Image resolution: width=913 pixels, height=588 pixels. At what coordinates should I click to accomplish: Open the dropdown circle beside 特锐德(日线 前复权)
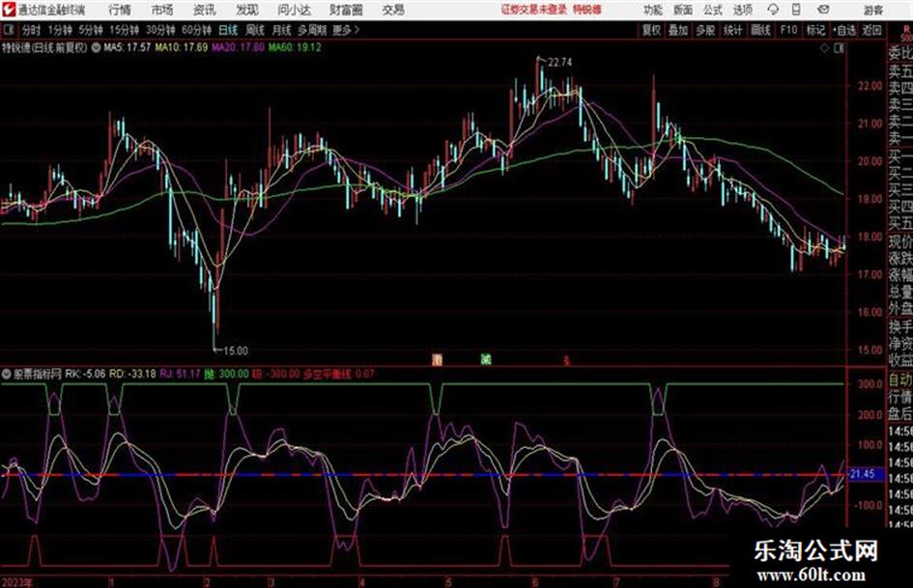(96, 47)
